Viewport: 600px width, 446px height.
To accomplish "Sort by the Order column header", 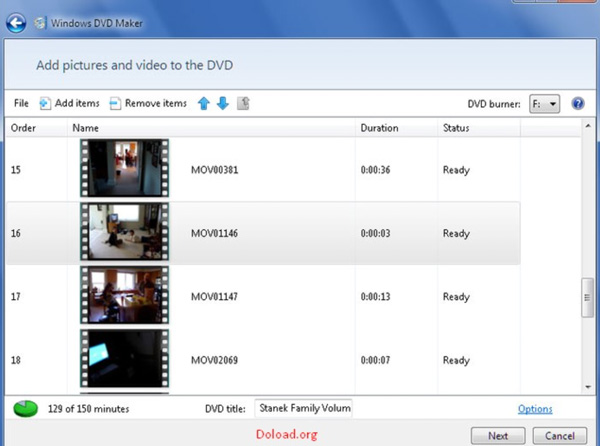I will (36, 128).
